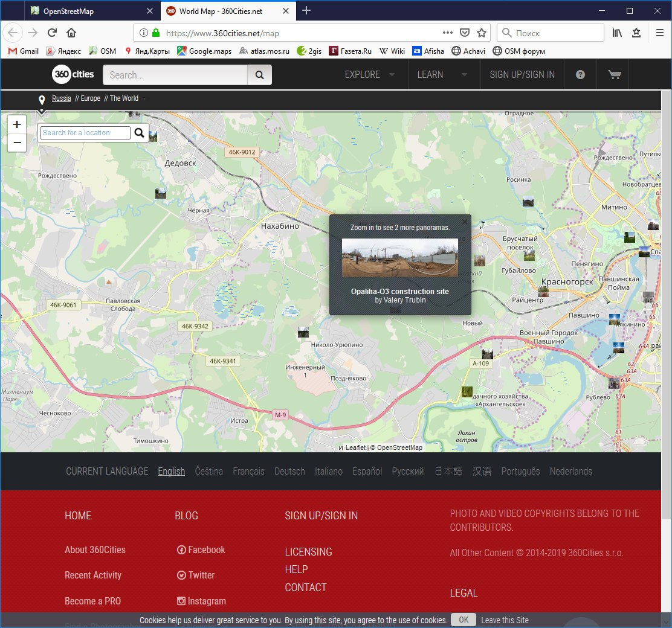Click the Europe breadcrumb
Viewport: 672px width, 628px height.
91,98
